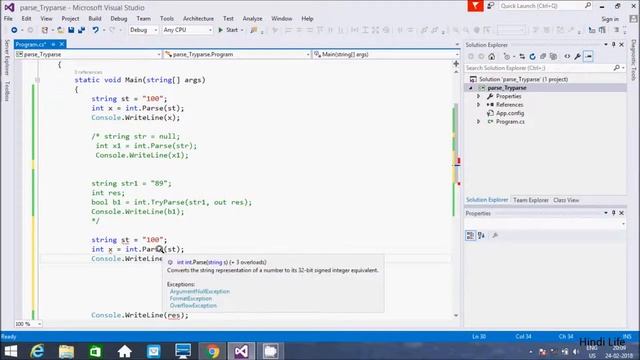Open File Explorer from the taskbar
Image resolution: width=640 pixels, height=360 pixels.
pos(66,351)
